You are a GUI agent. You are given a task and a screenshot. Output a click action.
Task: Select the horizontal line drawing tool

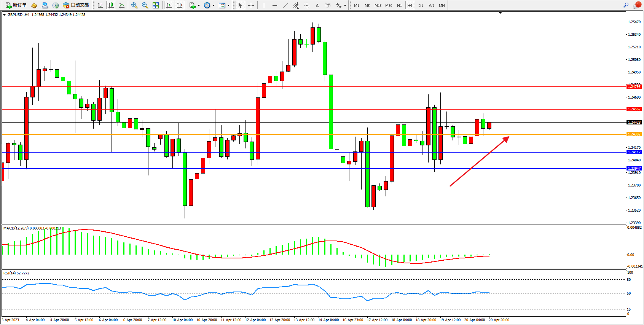coord(274,5)
